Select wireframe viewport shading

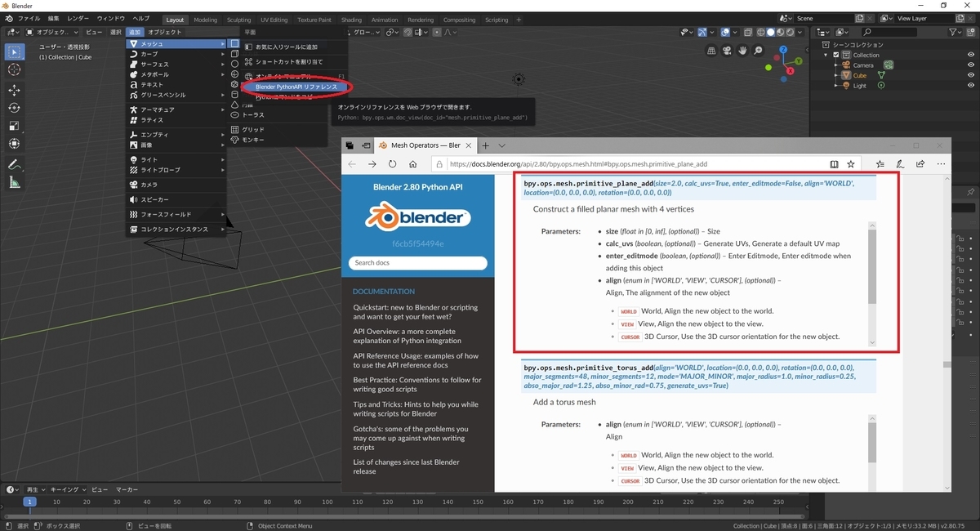760,32
